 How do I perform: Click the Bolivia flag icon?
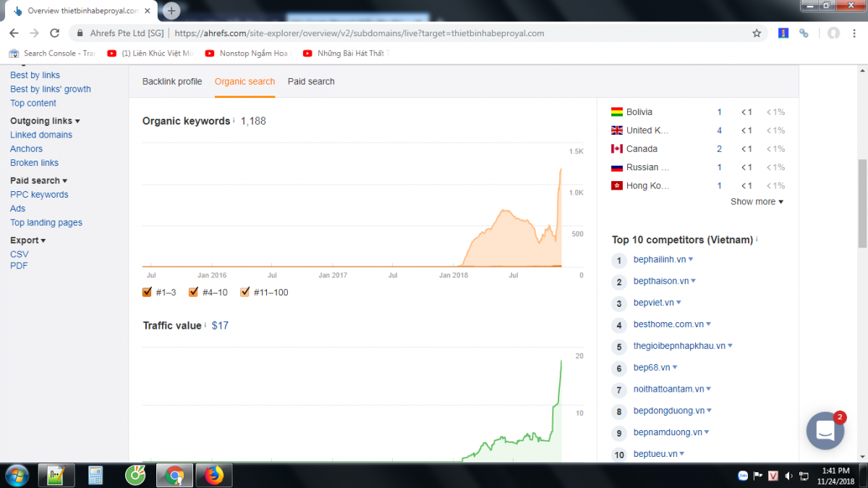click(x=617, y=112)
